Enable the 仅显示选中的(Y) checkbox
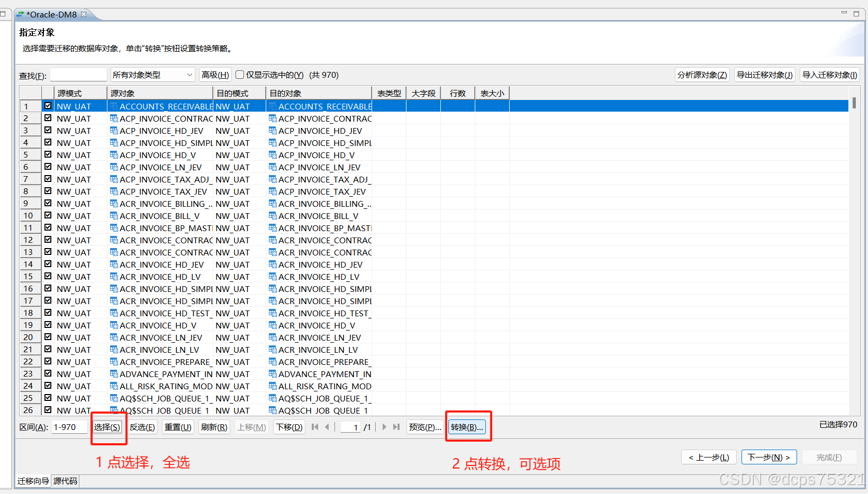This screenshot has width=868, height=494. tap(240, 75)
